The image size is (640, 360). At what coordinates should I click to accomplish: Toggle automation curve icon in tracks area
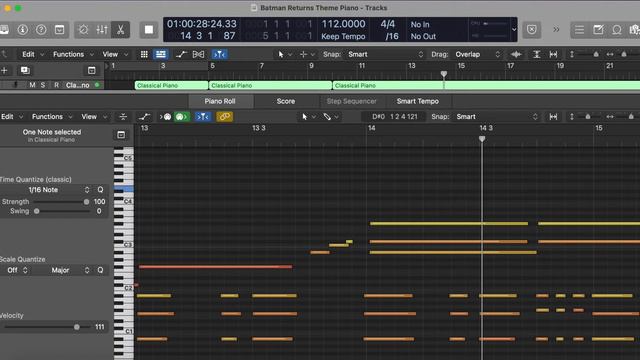point(181,54)
